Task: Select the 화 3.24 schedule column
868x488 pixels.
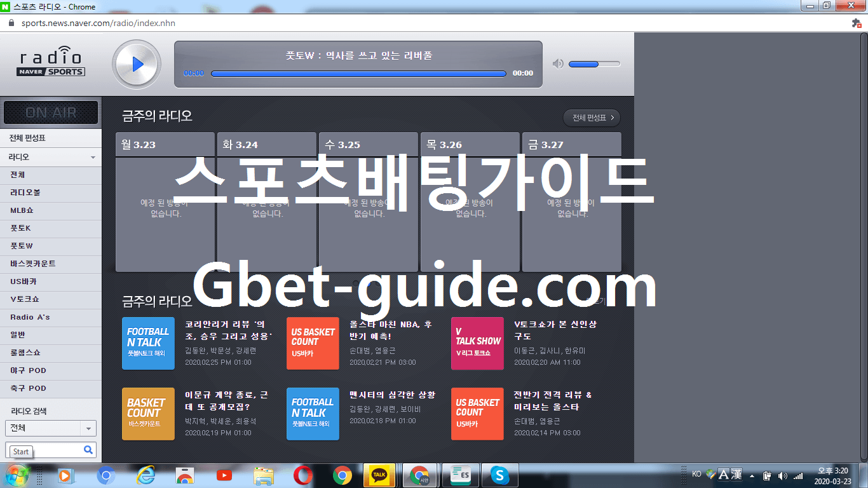Action: 267,202
